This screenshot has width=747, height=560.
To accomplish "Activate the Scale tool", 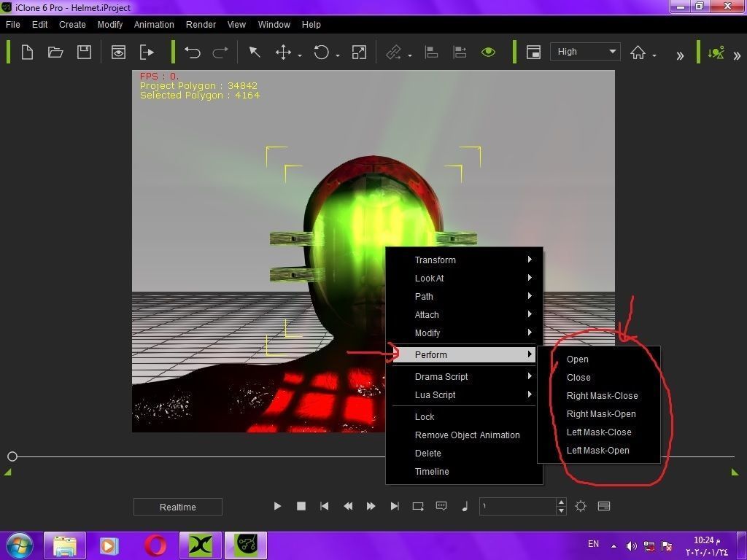I will [x=359, y=52].
